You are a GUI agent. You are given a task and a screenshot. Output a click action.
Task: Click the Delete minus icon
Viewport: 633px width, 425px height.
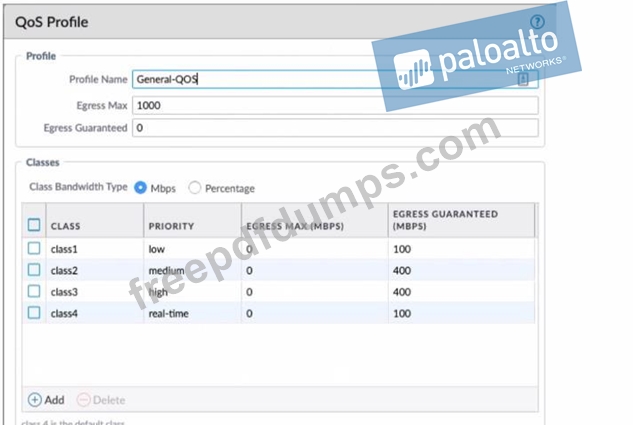point(84,399)
